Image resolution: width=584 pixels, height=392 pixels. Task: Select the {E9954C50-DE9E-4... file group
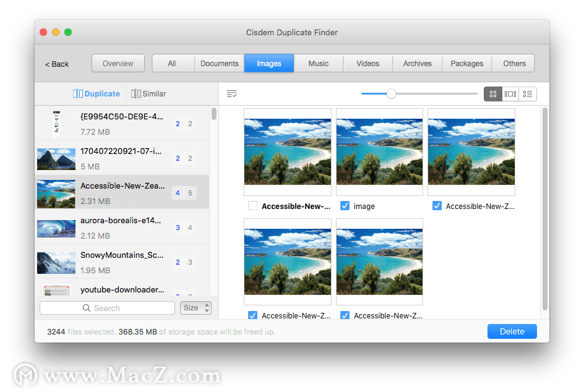click(122, 124)
